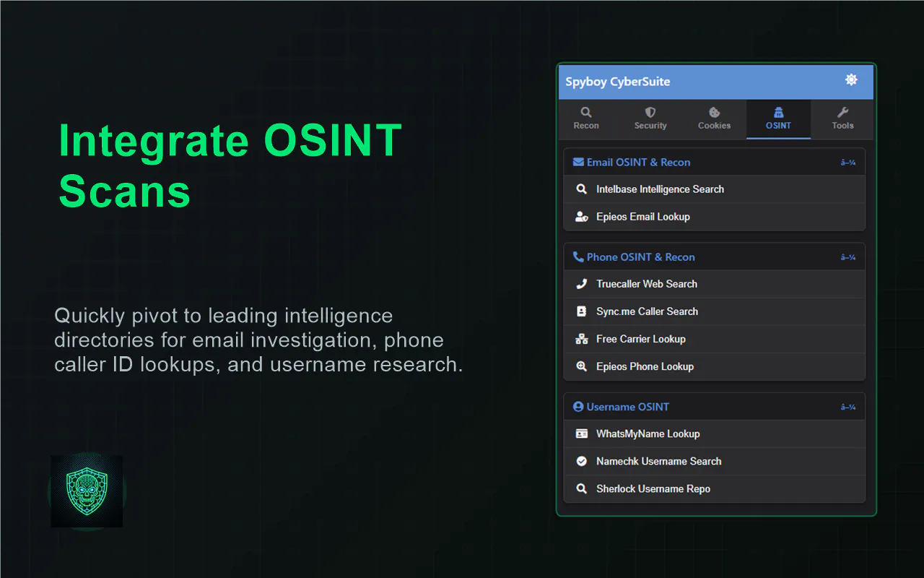
Task: Start Free Carrier Lookup
Action: coord(714,339)
